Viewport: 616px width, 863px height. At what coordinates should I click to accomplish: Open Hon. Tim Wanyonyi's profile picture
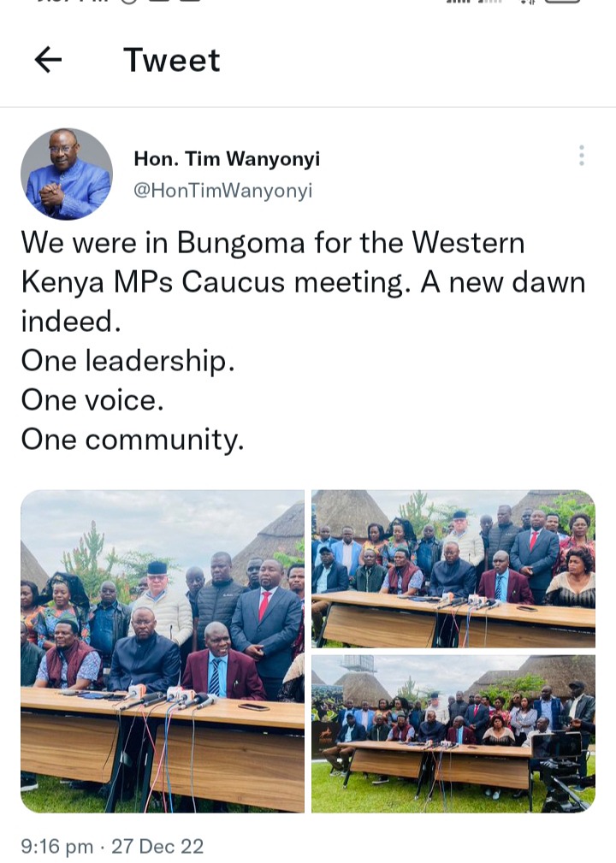click(67, 174)
